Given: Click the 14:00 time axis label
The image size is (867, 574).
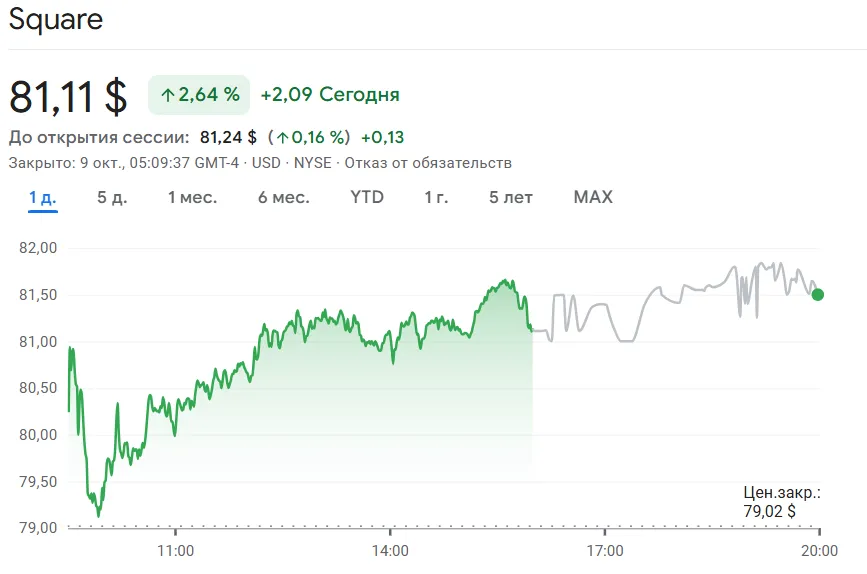Looking at the screenshot, I should 390,550.
